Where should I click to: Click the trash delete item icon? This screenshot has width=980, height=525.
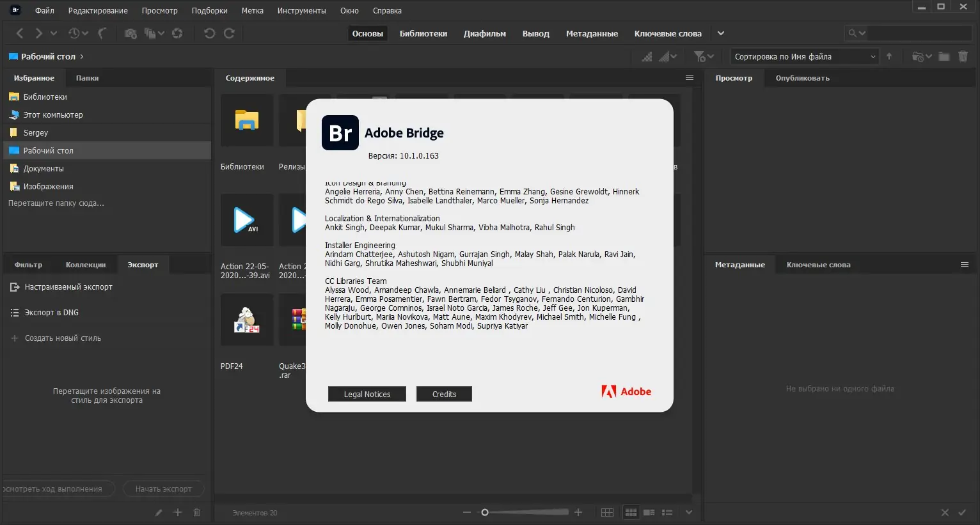point(963,56)
